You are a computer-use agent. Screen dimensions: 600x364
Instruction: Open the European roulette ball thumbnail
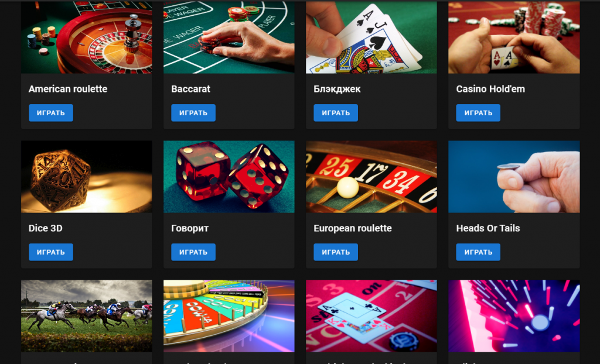(x=371, y=177)
